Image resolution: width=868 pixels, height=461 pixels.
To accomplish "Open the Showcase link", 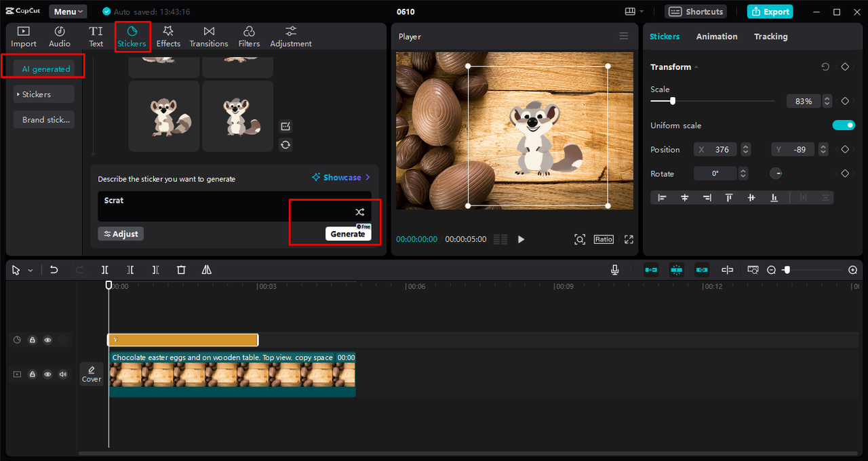I will (341, 178).
